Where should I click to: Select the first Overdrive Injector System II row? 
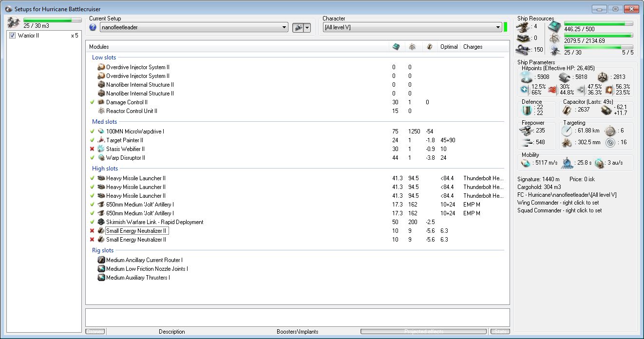pyautogui.click(x=298, y=67)
